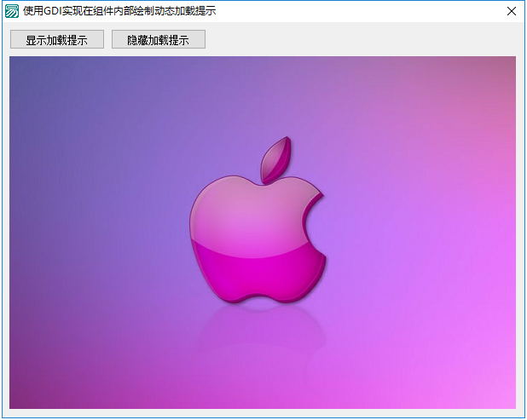Close the window with the X button

point(511,11)
